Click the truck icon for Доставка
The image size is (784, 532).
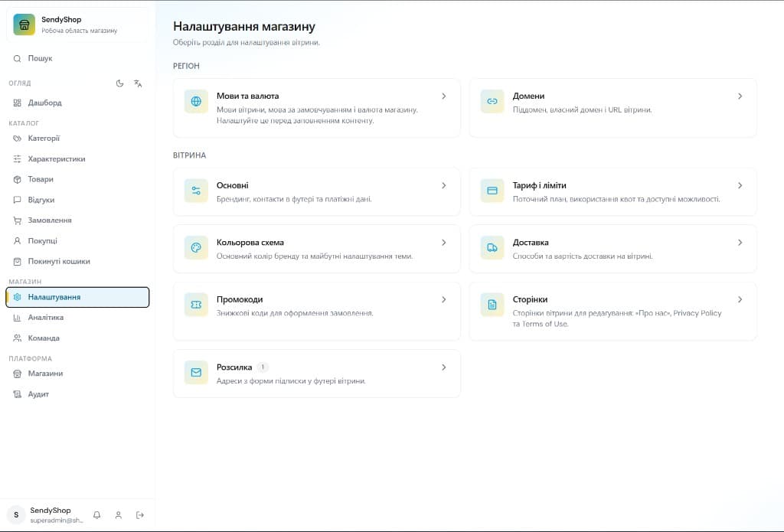(492, 247)
